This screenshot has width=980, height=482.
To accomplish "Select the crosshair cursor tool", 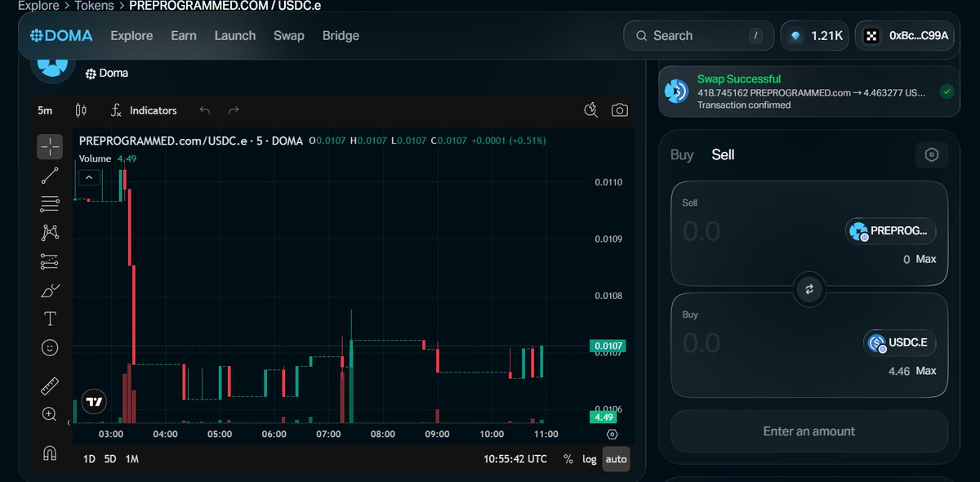I will [x=50, y=147].
